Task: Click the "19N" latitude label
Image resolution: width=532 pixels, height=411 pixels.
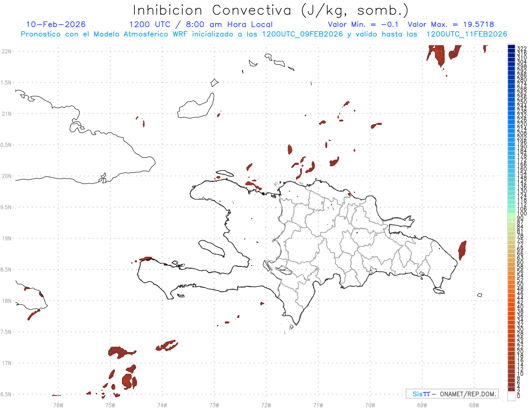Action: click(x=7, y=239)
